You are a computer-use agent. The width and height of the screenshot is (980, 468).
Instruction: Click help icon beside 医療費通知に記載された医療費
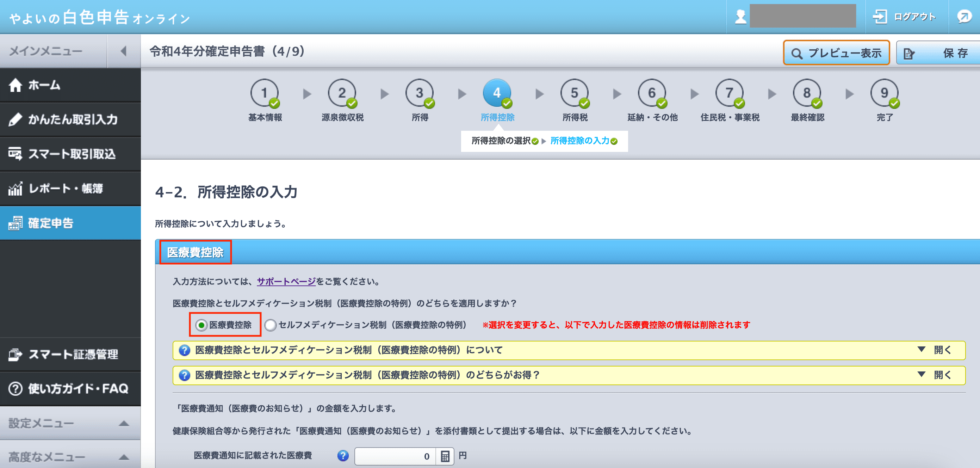(x=343, y=455)
